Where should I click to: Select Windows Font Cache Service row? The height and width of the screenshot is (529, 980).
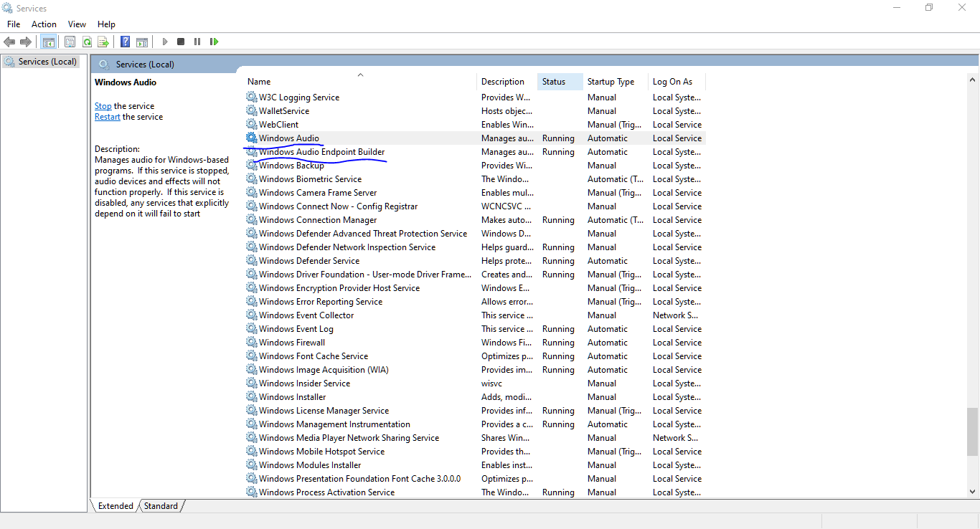475,356
